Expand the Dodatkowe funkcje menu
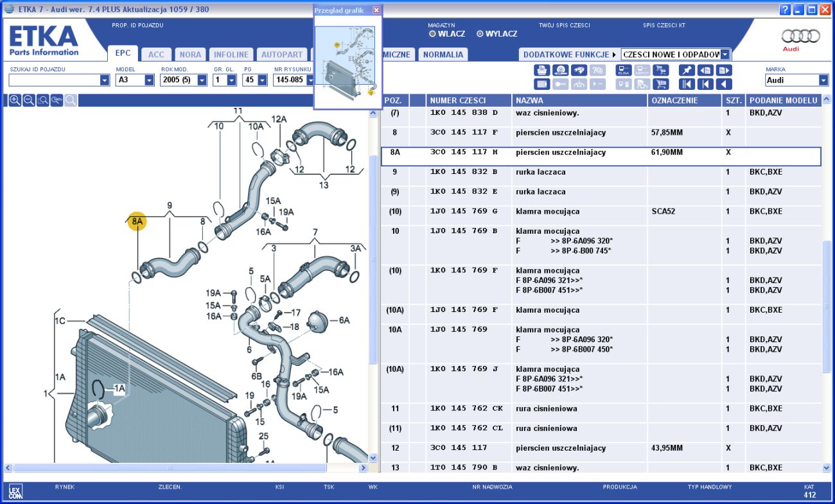 (x=568, y=55)
